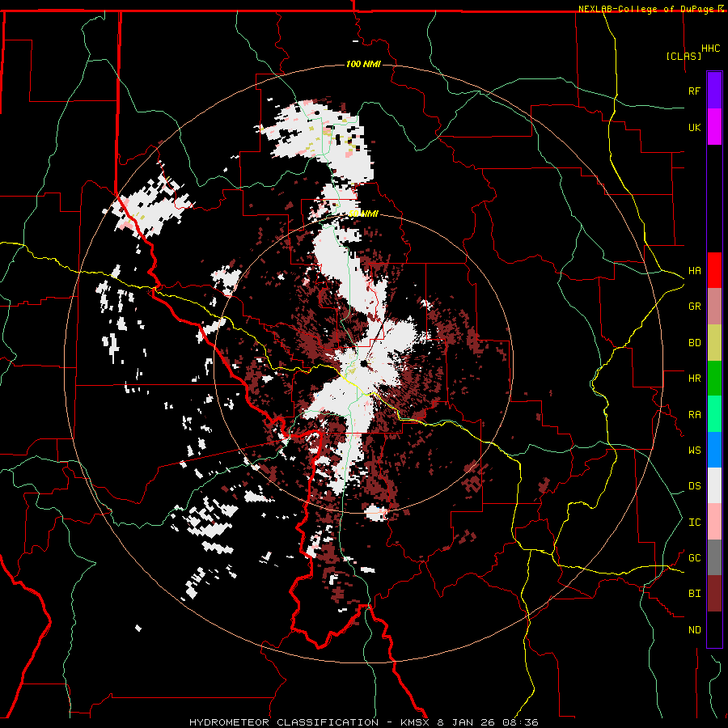Click the HR legend label text

pyautogui.click(x=694, y=379)
